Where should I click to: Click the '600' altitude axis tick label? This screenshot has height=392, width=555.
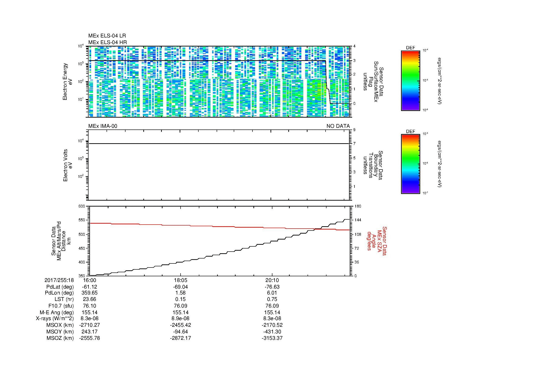82,206
